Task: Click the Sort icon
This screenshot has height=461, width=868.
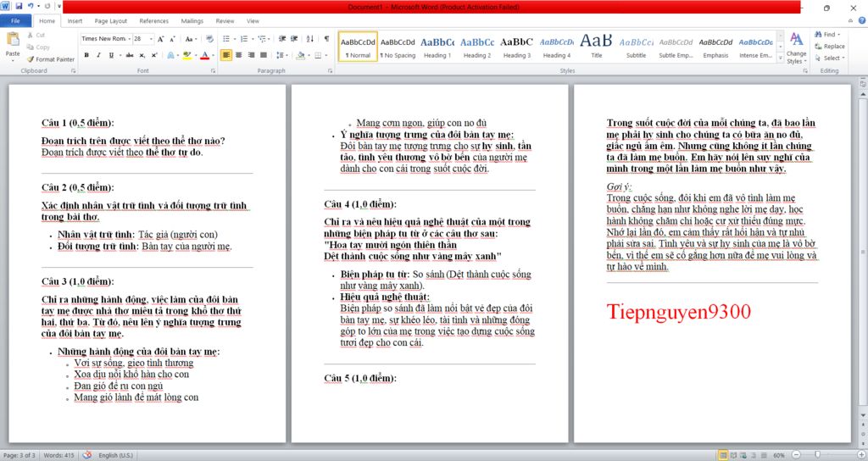Action: (310, 39)
